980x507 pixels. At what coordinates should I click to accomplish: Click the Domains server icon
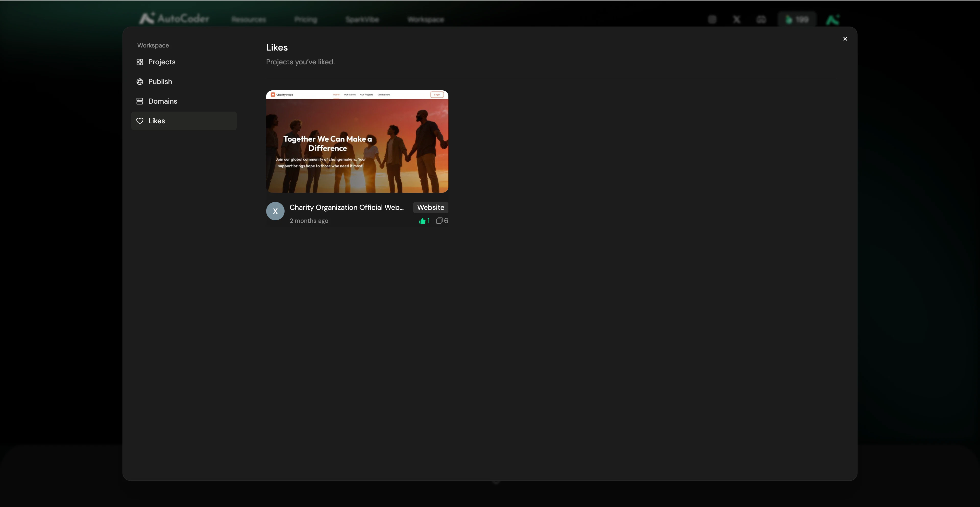(x=140, y=101)
